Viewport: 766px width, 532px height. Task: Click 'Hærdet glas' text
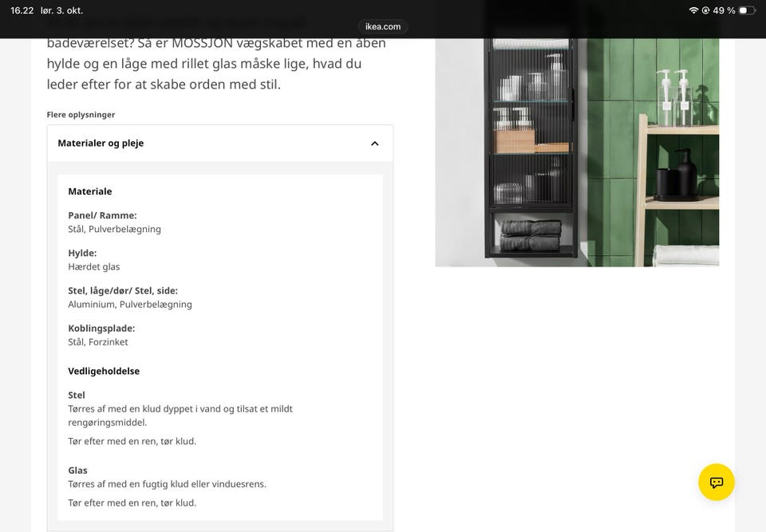pos(94,266)
